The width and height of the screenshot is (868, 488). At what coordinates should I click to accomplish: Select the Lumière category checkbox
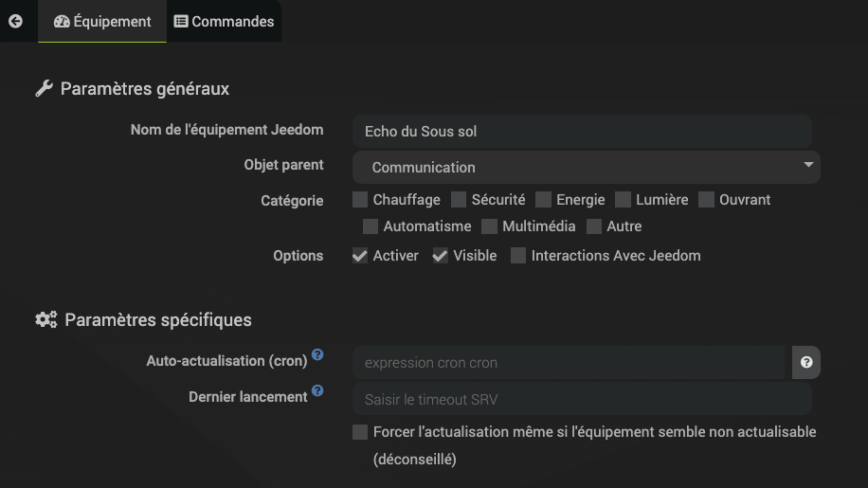tap(623, 199)
